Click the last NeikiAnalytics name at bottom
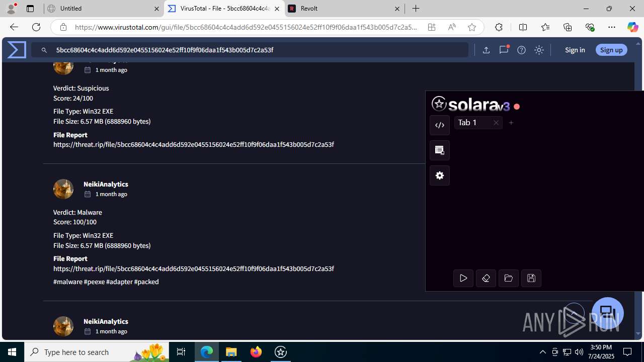 click(x=106, y=321)
